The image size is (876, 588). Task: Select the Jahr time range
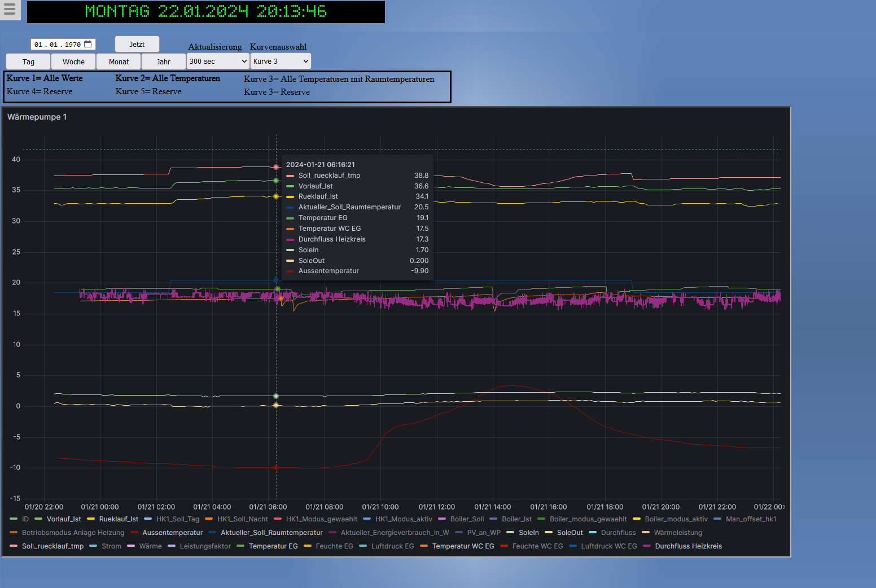163,62
